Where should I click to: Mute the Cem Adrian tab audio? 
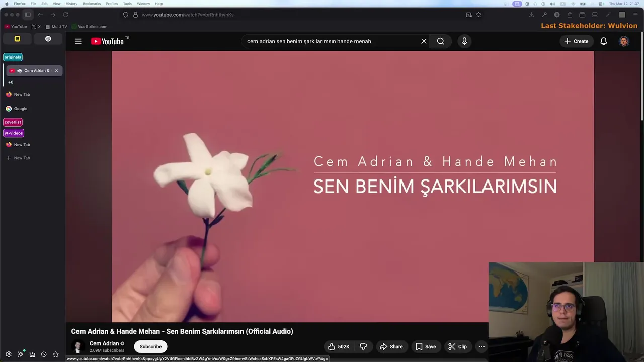point(19,71)
